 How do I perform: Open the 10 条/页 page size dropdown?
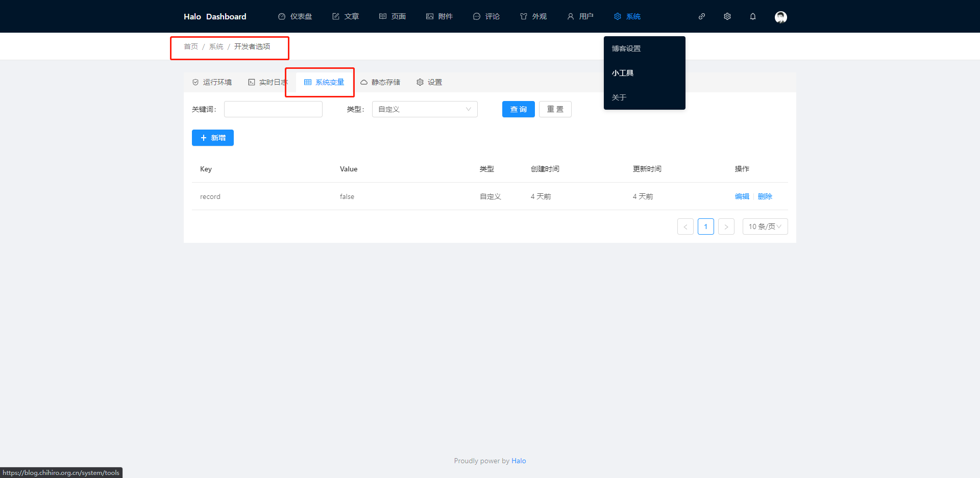765,226
